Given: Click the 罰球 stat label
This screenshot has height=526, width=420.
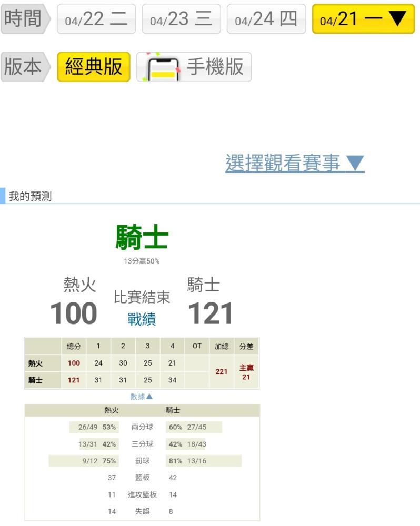Looking at the screenshot, I should click(142, 461).
